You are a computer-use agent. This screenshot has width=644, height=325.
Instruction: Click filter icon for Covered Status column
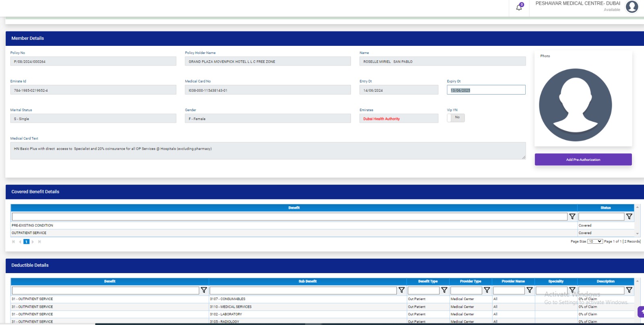[629, 217]
